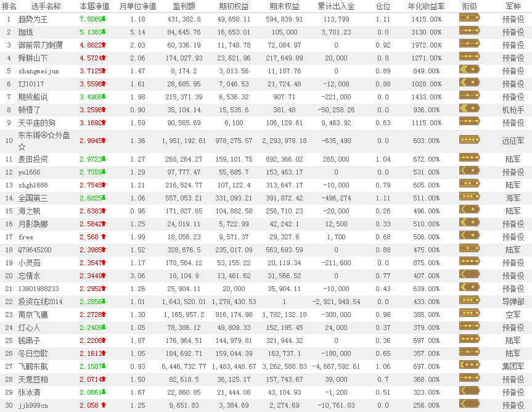
Task: Click profit amount 1,951,192.61
Action: (x=184, y=141)
